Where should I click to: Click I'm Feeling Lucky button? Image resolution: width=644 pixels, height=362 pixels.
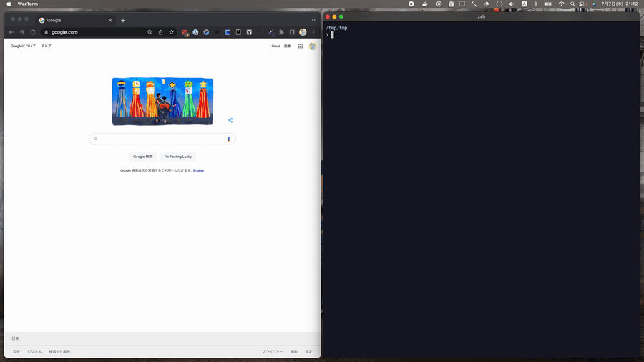pyautogui.click(x=178, y=157)
